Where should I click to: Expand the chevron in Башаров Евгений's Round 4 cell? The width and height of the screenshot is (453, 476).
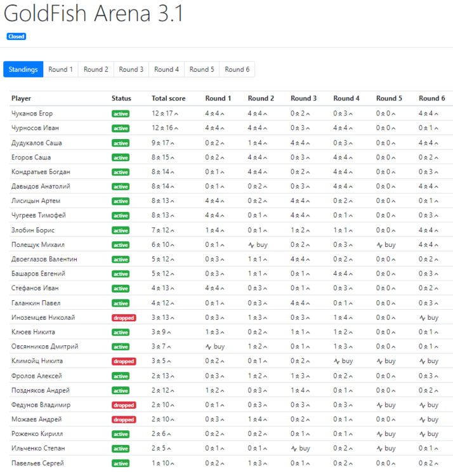(x=351, y=274)
